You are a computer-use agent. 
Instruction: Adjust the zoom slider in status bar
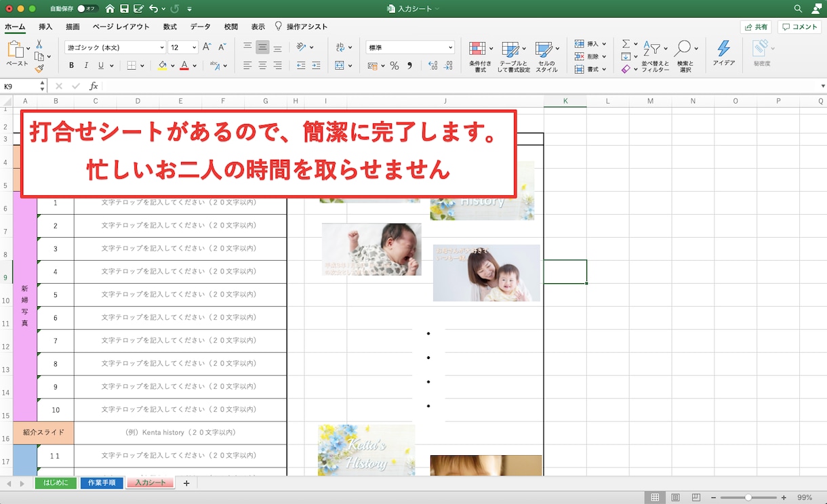(x=748, y=498)
